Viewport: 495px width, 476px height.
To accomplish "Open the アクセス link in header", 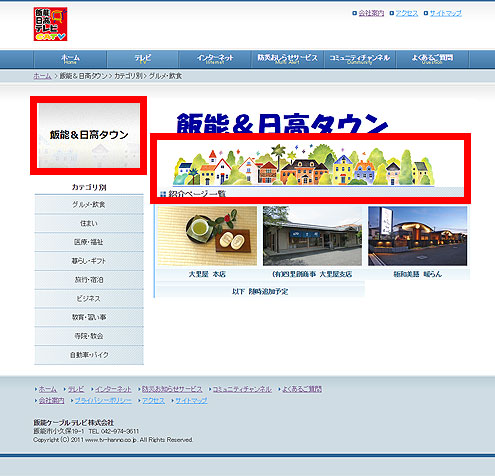I will pyautogui.click(x=407, y=13).
